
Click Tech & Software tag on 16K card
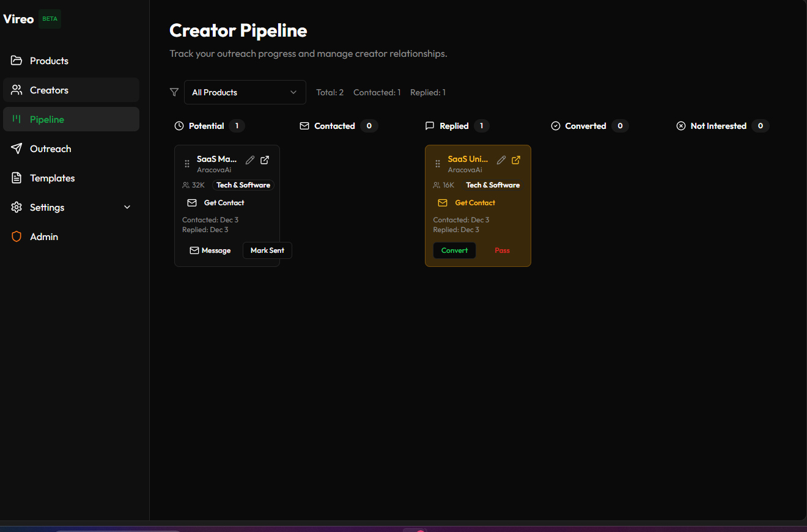click(493, 185)
